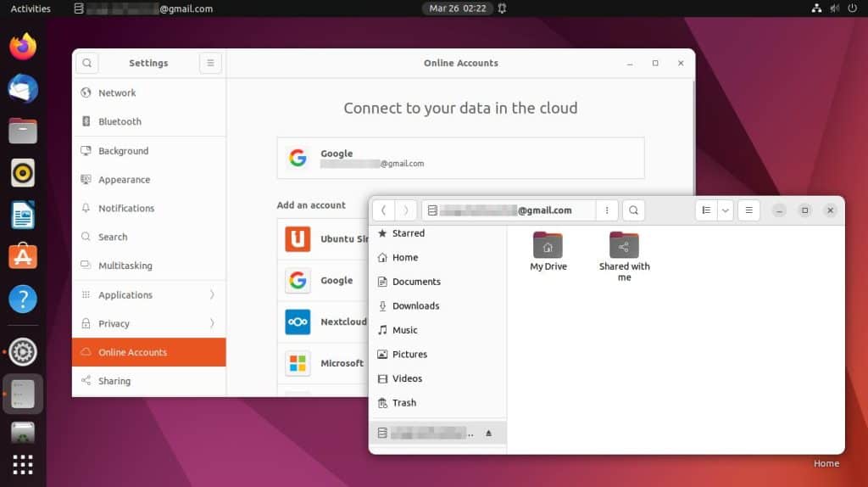This screenshot has height=487, width=868.
Task: Open the Files main hamburger menu
Action: tap(748, 210)
